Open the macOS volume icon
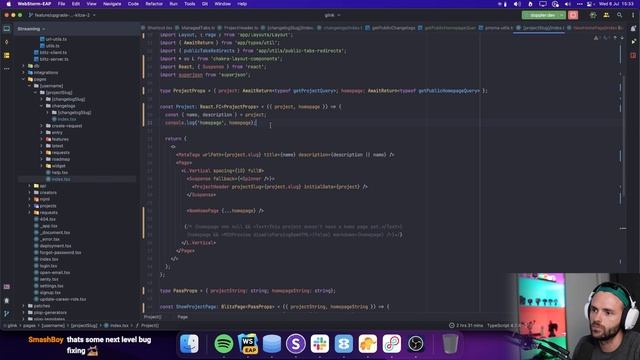The height and width of the screenshot is (360, 640). 567,4
